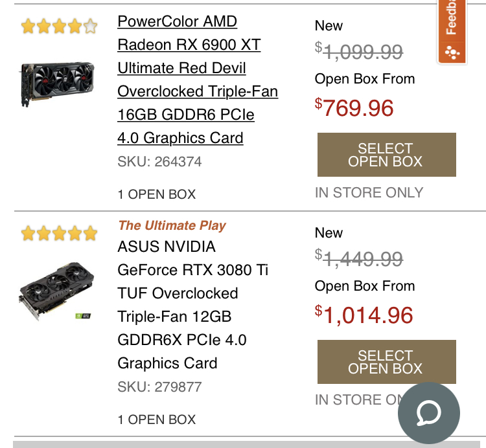Open the PowerColor Red Devil product image
Screen dimensions: 486x448
tap(58, 84)
